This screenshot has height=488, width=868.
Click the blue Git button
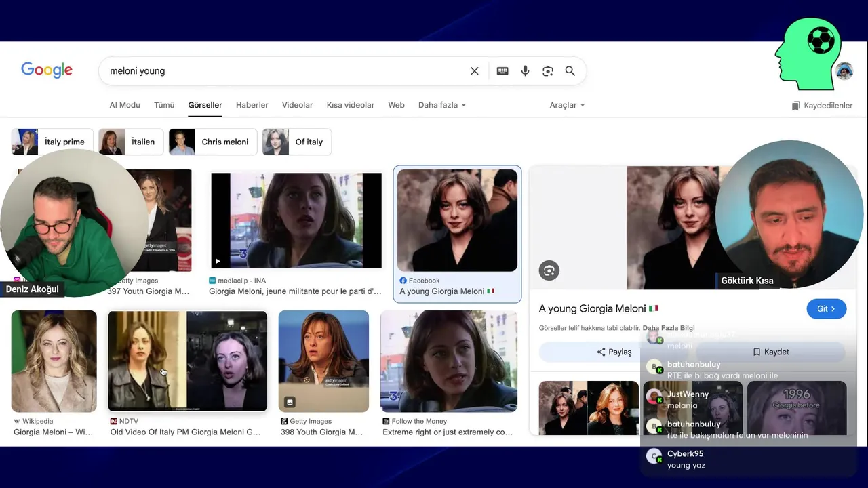[826, 308]
